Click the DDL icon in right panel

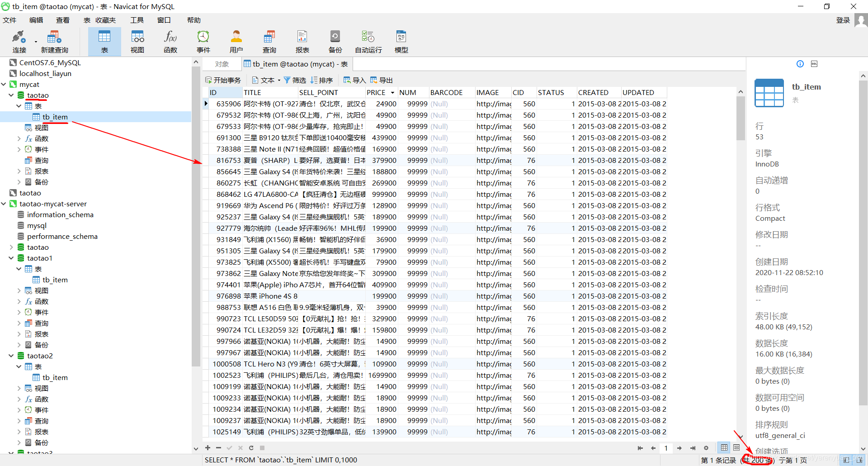pyautogui.click(x=814, y=64)
